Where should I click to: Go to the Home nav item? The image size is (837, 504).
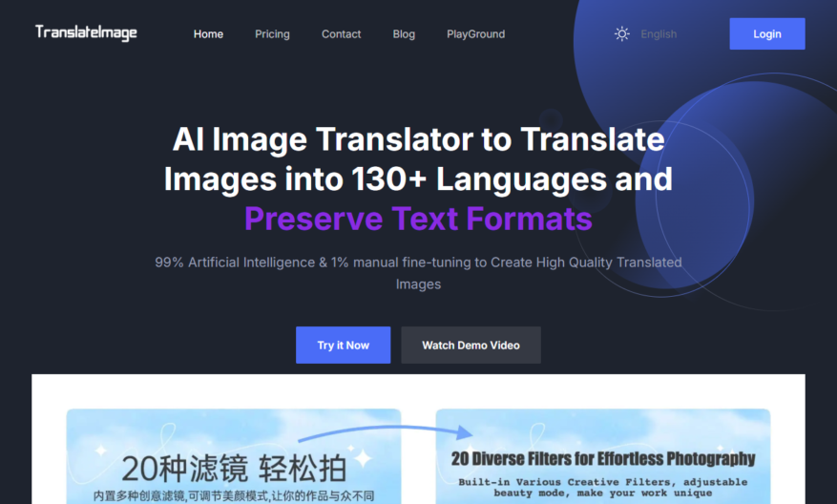pyautogui.click(x=208, y=34)
